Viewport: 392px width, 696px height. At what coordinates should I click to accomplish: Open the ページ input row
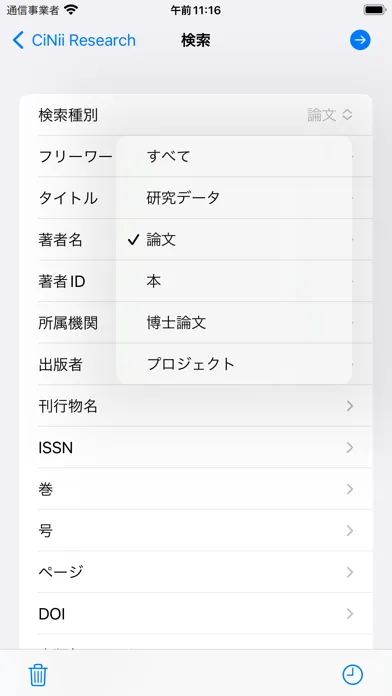coord(196,572)
